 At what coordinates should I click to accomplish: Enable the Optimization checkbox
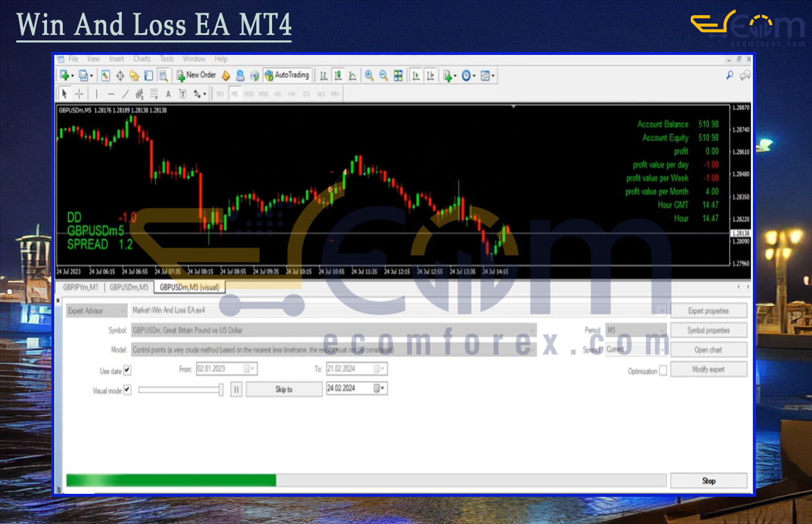pyautogui.click(x=663, y=371)
